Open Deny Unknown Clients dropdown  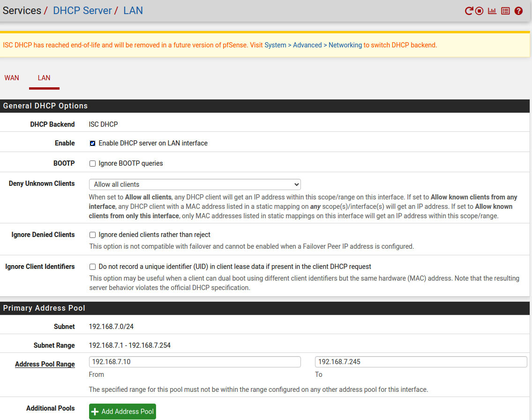pyautogui.click(x=195, y=184)
